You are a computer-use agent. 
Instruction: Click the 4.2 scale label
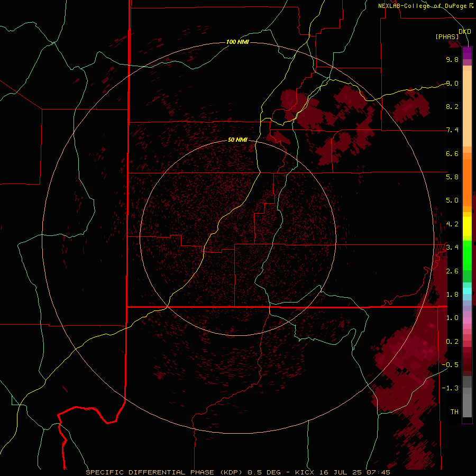tap(452, 224)
